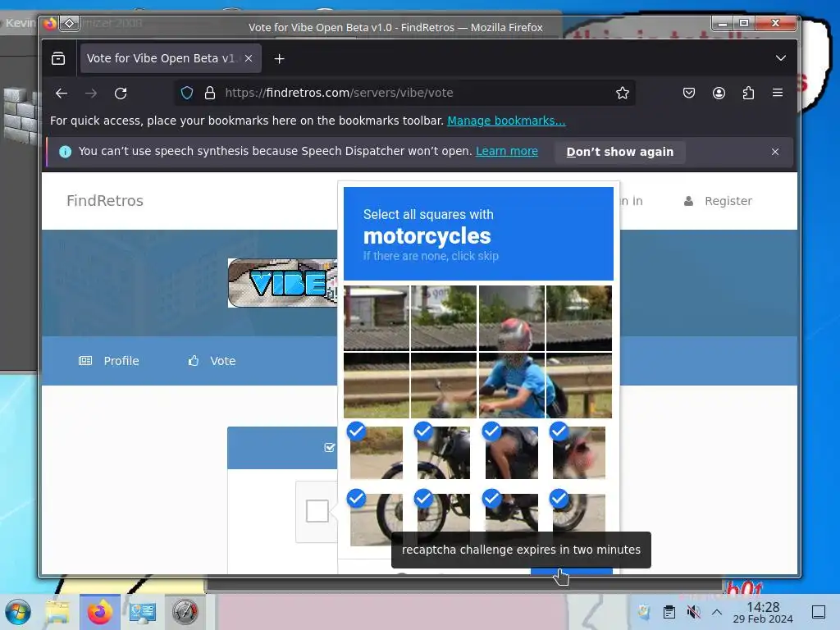This screenshot has height=630, width=840.
Task: Open the Register link
Action: (718, 201)
